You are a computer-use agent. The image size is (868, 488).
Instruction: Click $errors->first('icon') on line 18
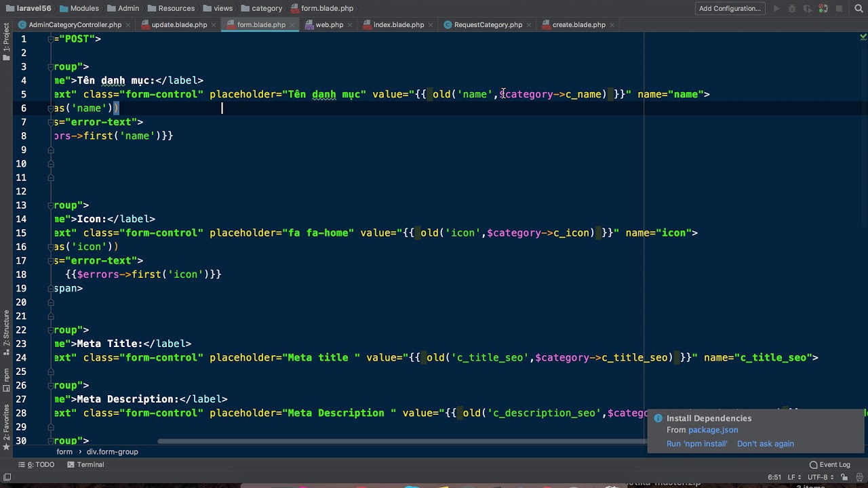click(144, 274)
